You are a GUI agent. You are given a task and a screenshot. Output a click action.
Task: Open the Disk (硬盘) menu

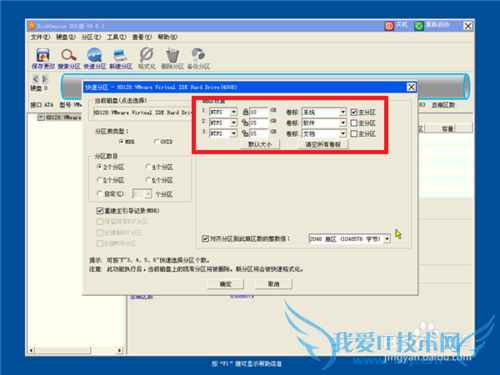pyautogui.click(x=66, y=37)
